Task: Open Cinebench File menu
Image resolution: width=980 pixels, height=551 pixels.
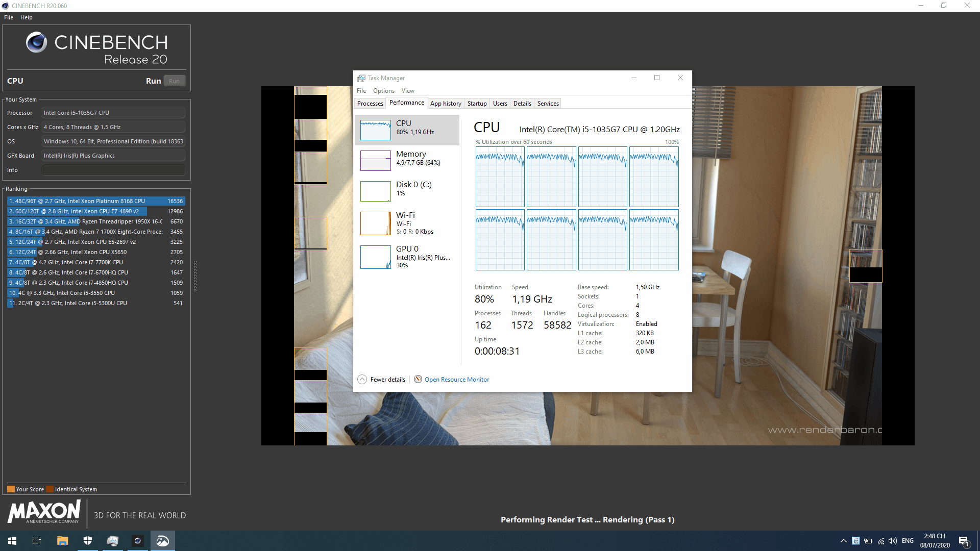Action: [9, 17]
